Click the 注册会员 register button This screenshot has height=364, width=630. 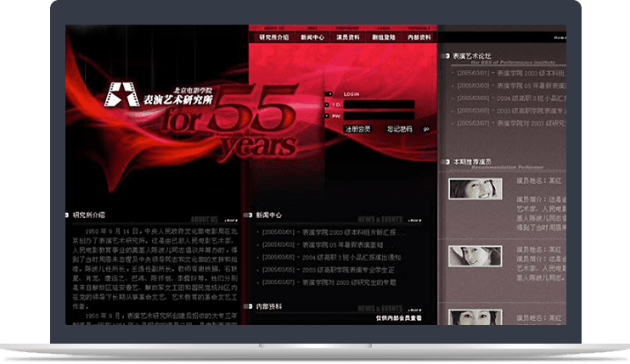357,129
